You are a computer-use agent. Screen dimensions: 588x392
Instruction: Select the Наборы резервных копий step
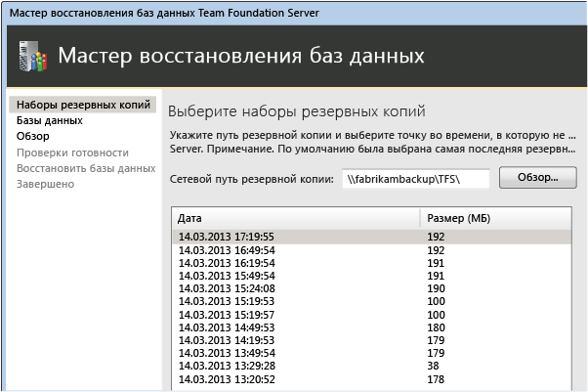[x=83, y=105]
